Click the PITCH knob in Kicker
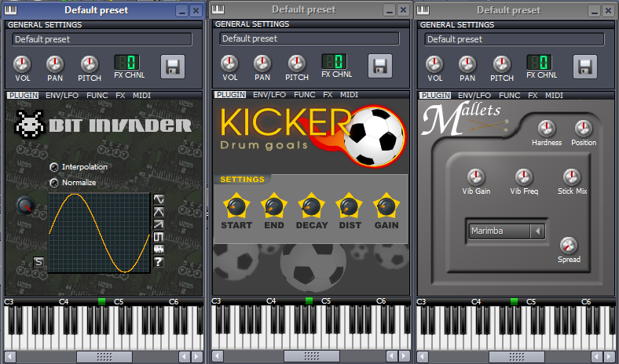 pyautogui.click(x=297, y=63)
